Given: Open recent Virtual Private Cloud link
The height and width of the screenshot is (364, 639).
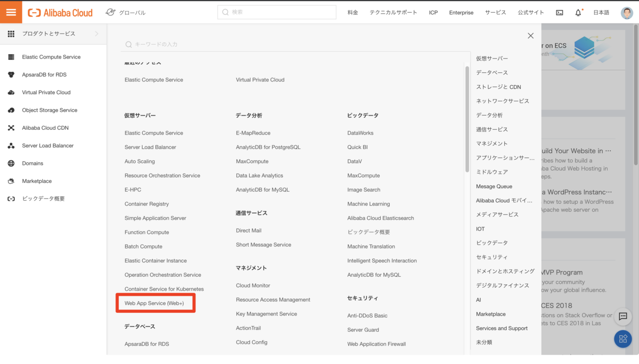Looking at the screenshot, I should 260,80.
